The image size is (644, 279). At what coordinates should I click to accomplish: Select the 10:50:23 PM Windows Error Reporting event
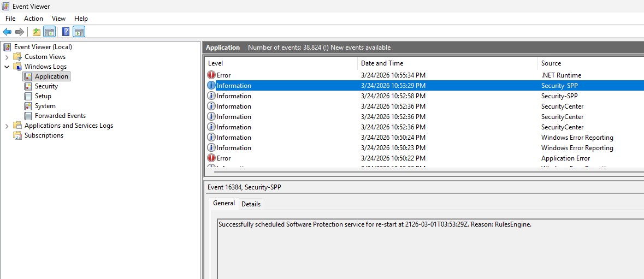(x=424, y=148)
